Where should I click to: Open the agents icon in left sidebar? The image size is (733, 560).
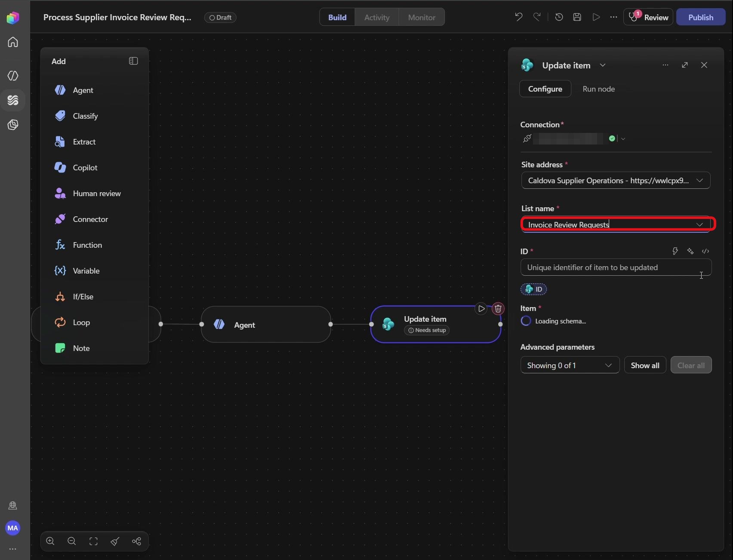point(13,76)
